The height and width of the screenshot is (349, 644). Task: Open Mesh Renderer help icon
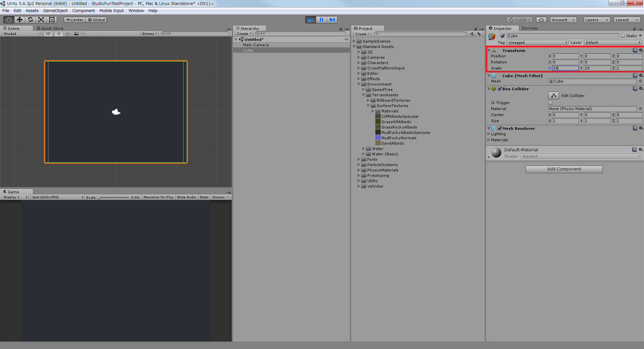coord(635,128)
